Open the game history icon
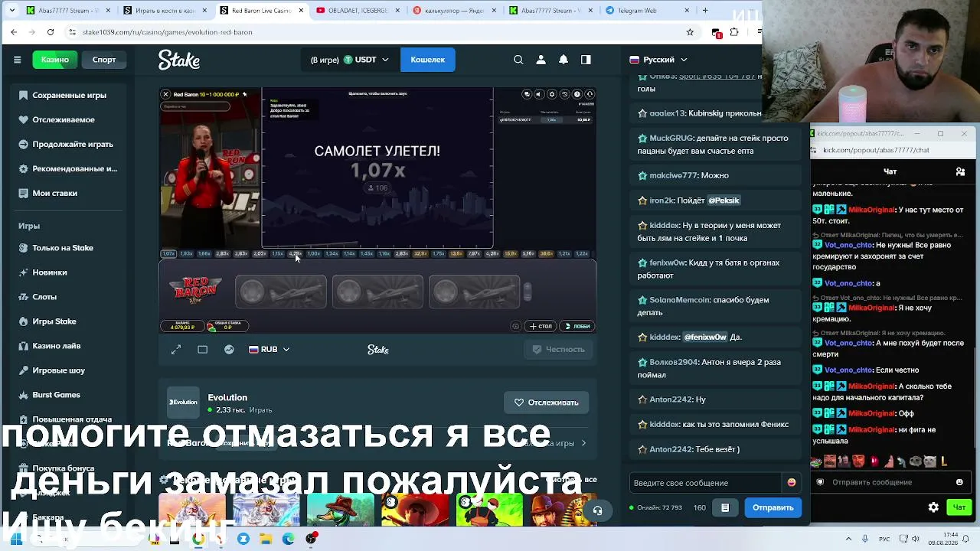This screenshot has height=551, width=980. click(564, 94)
